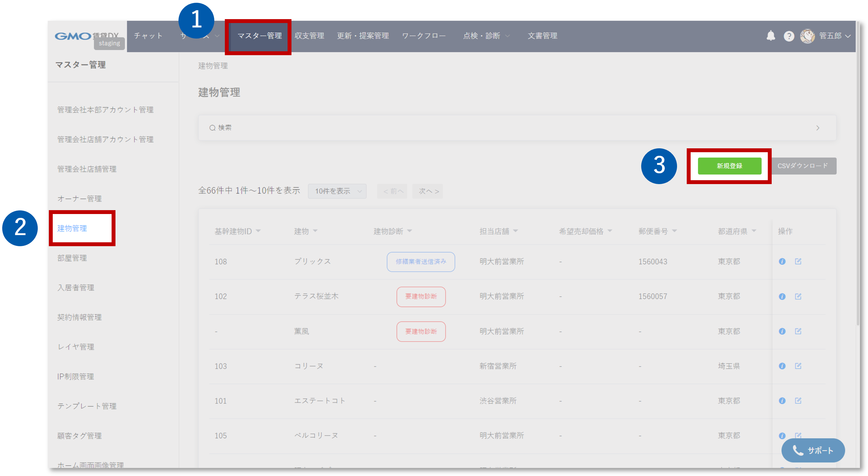Sort by 都道府県 column arrow
Viewport: 868px width, 476px height.
(x=754, y=231)
